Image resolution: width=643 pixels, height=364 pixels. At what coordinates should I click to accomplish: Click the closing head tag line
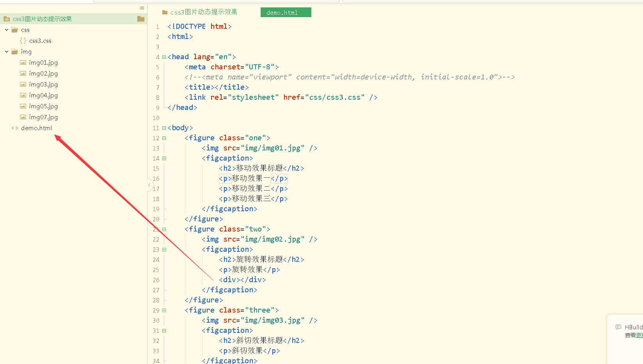182,108
